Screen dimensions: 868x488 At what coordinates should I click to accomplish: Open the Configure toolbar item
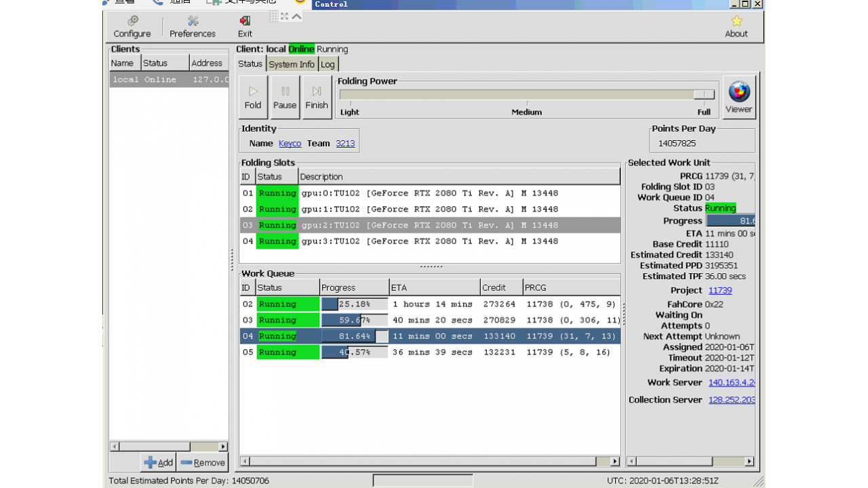tap(132, 27)
